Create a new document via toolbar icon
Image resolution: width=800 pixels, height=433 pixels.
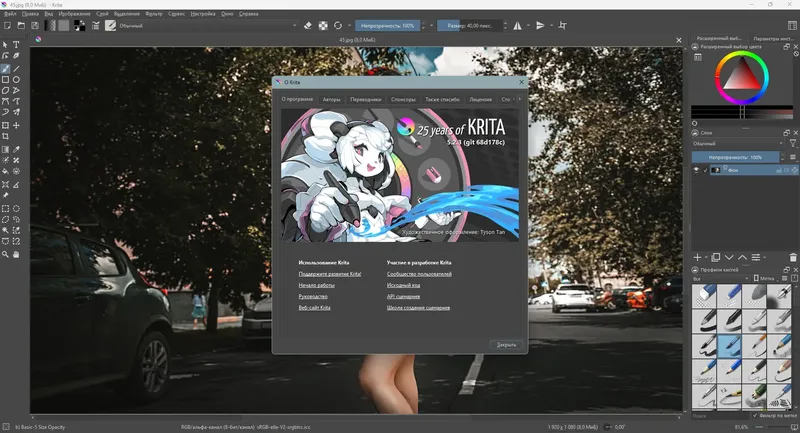coord(7,26)
